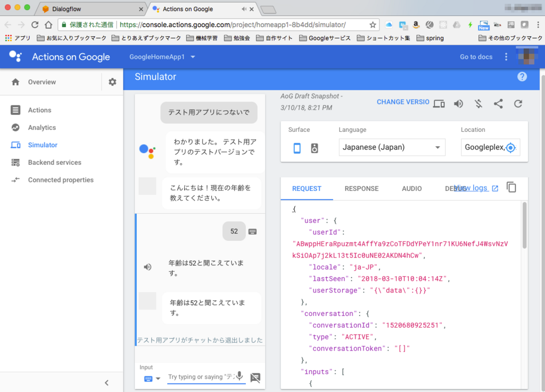The width and height of the screenshot is (545, 392).
Task: Click the 52 user message bubble
Action: pos(234,231)
